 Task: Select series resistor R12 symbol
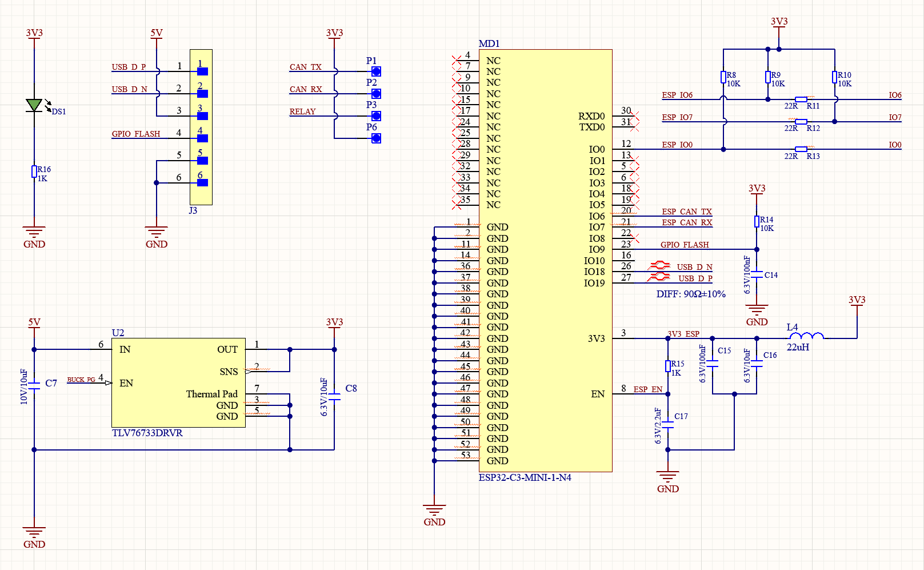pyautogui.click(x=801, y=122)
